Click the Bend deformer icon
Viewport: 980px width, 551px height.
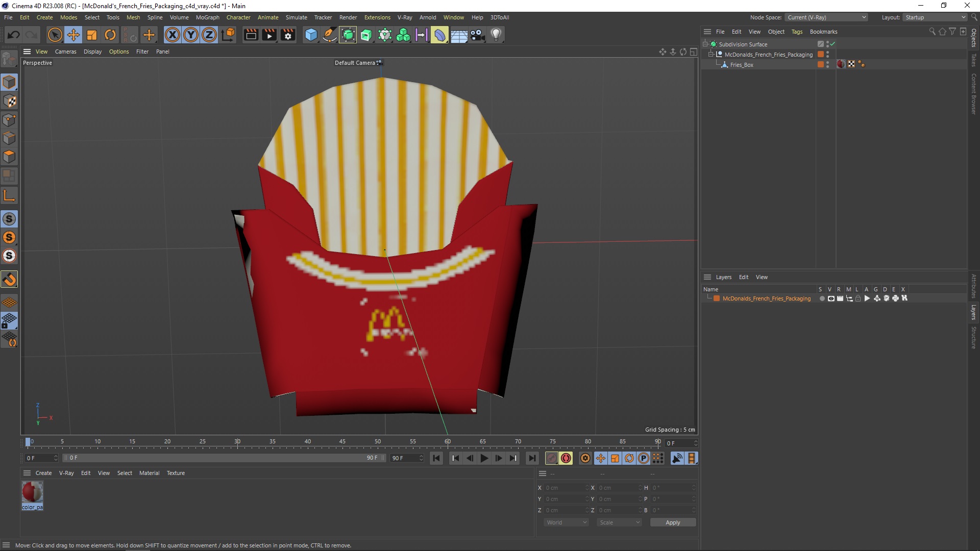click(x=439, y=35)
